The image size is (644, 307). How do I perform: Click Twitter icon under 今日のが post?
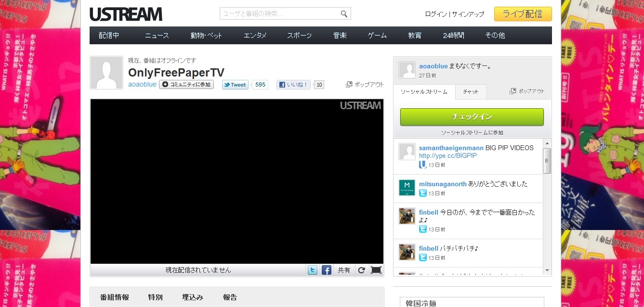423,229
